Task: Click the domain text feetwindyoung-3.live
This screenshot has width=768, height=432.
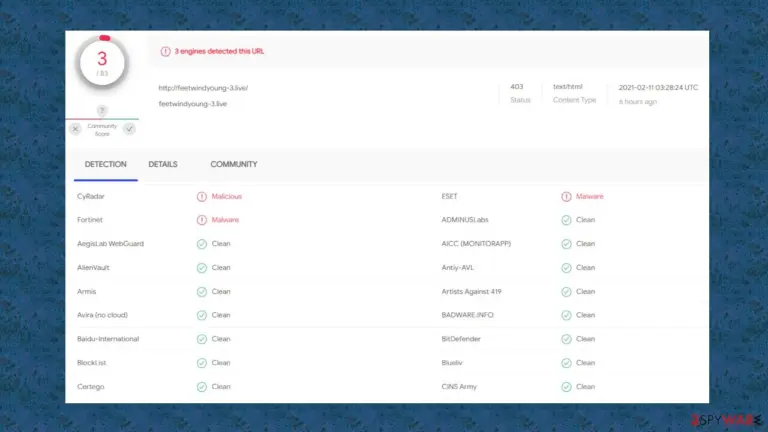Action: pyautogui.click(x=193, y=104)
